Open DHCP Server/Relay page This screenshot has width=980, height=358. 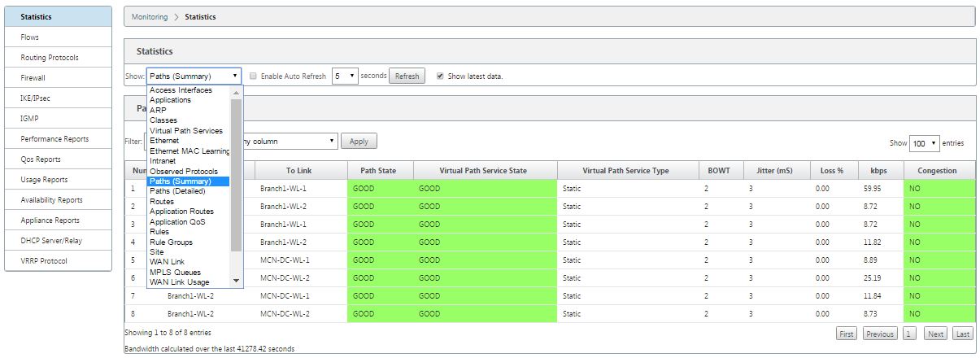click(x=58, y=241)
